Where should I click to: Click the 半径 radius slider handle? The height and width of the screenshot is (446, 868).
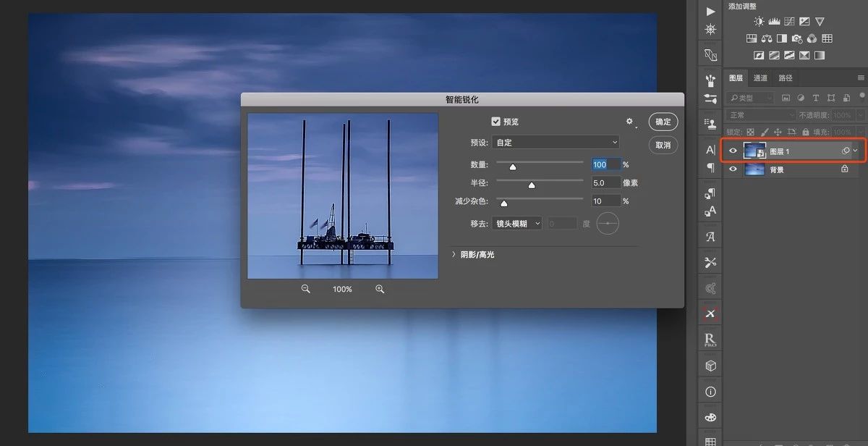[532, 185]
